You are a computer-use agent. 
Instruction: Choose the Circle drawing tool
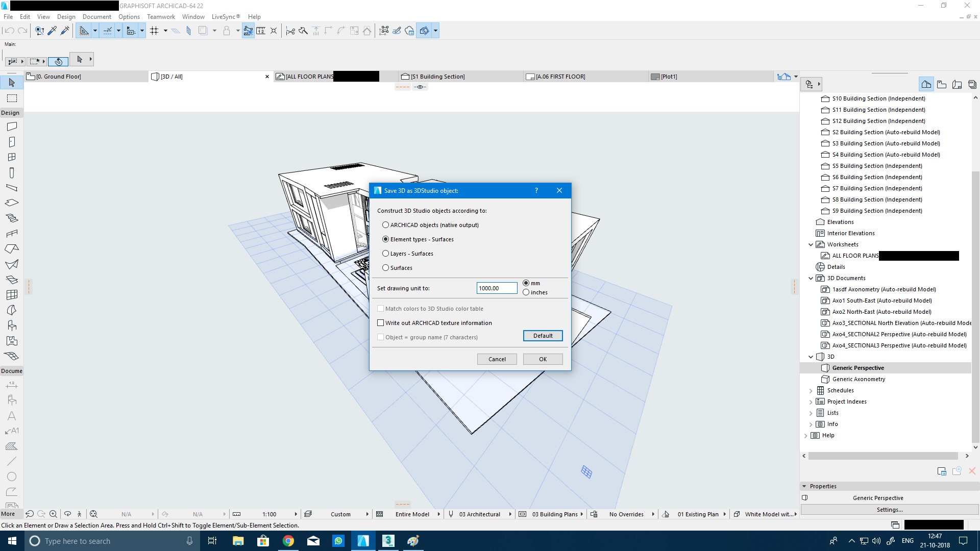(12, 477)
